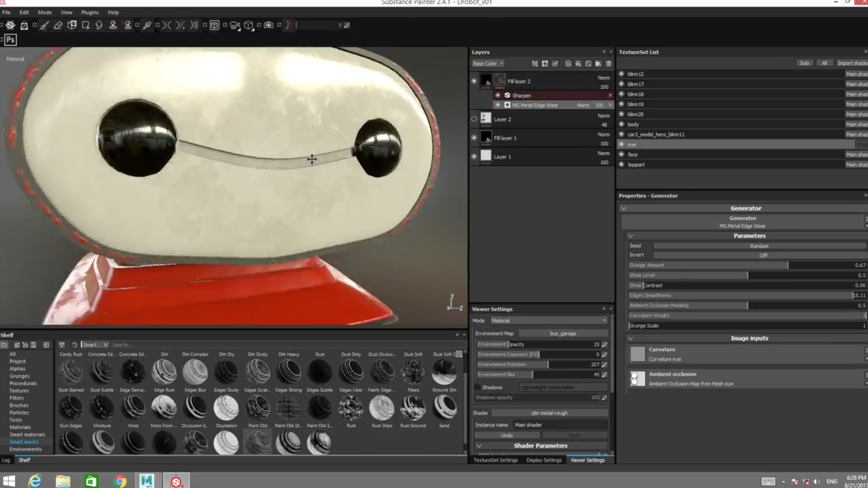
Task: Click the add fill layer icon
Action: [x=578, y=64]
